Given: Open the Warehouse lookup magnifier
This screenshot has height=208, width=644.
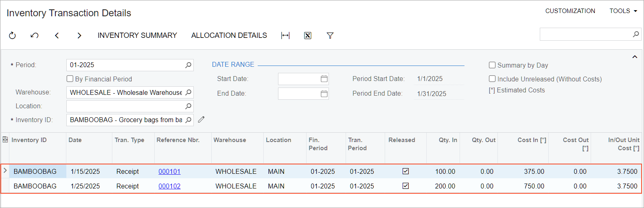Looking at the screenshot, I should (188, 92).
